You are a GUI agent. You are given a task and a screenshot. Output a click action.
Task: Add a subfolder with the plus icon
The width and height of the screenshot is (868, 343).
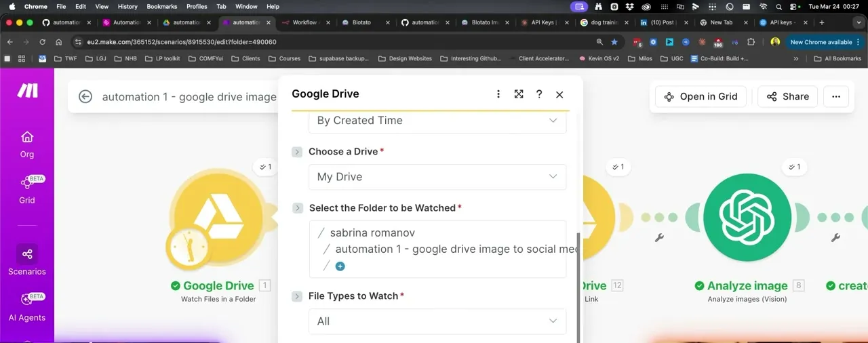[340, 266]
